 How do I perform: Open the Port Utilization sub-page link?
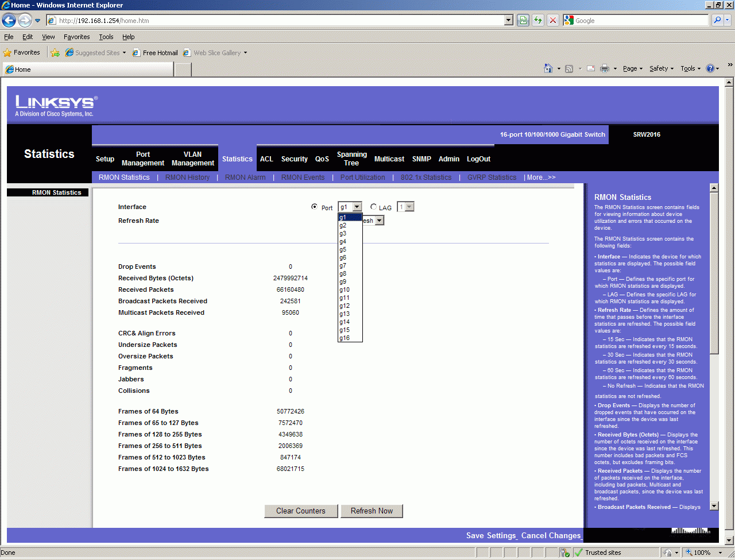pos(362,177)
